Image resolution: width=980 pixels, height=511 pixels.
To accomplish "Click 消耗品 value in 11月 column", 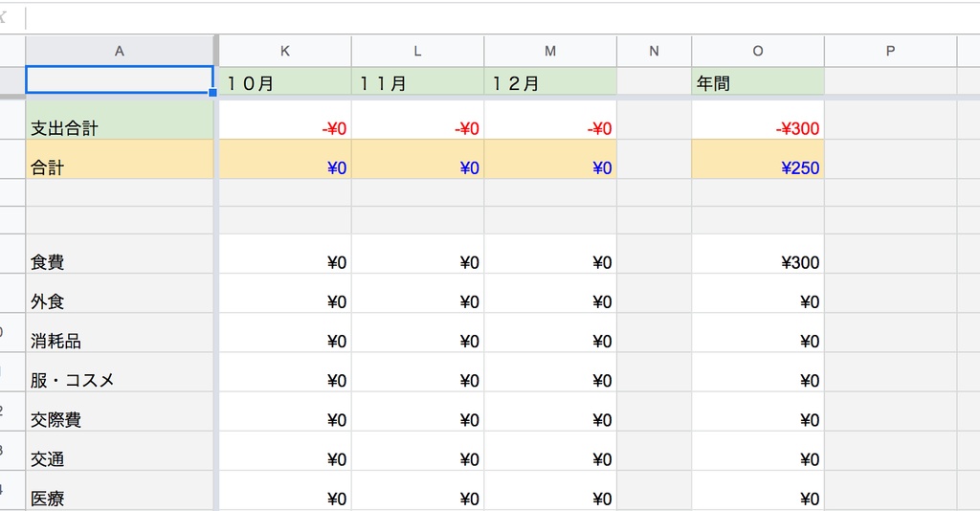I will point(417,332).
